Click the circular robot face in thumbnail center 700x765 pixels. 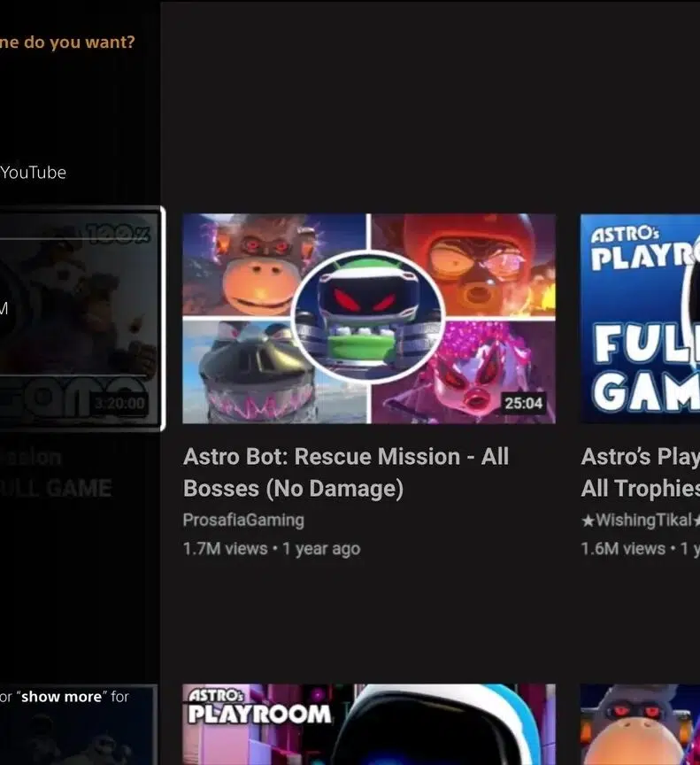tap(368, 317)
